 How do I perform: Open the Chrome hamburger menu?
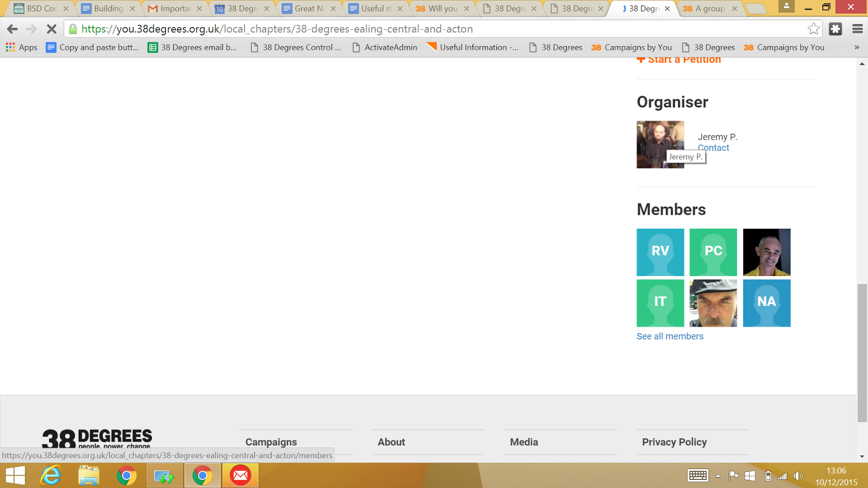857,29
